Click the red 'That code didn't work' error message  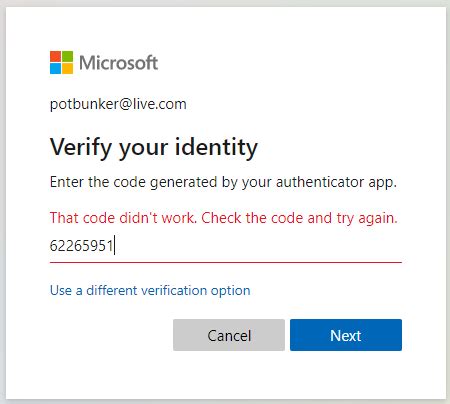224,218
